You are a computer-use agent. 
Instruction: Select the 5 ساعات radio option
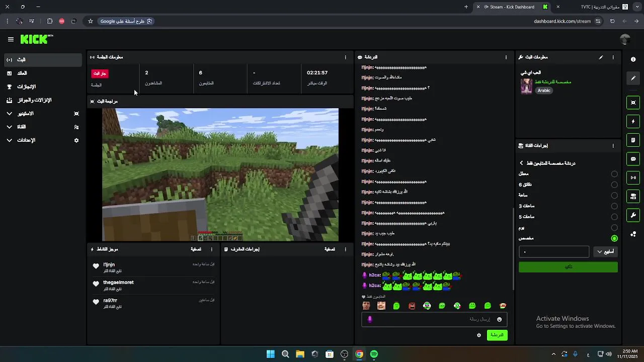614,217
